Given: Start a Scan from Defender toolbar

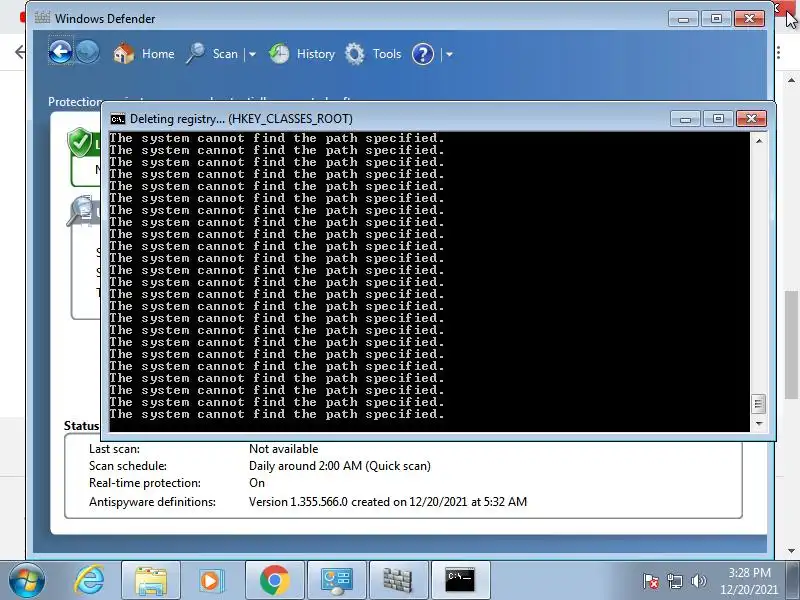Looking at the screenshot, I should coord(225,54).
